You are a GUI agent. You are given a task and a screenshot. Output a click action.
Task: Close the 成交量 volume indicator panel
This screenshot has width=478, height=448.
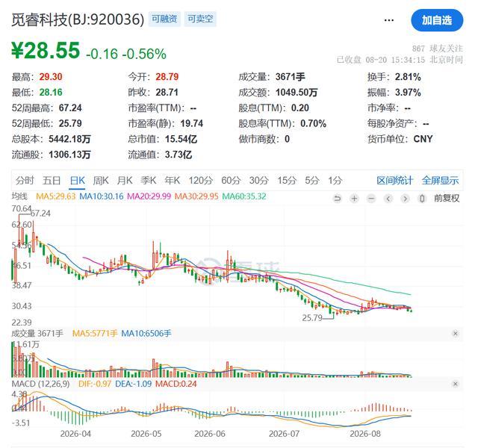tap(455, 334)
